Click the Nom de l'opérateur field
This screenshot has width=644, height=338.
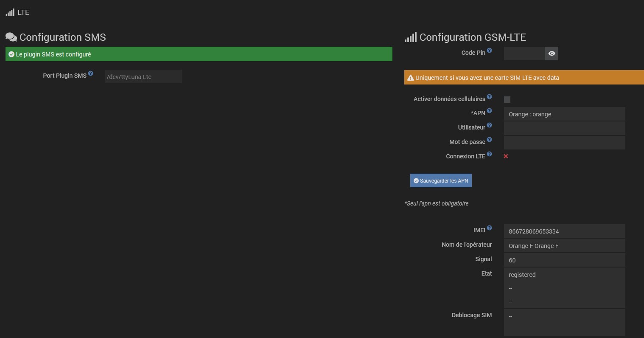click(564, 246)
